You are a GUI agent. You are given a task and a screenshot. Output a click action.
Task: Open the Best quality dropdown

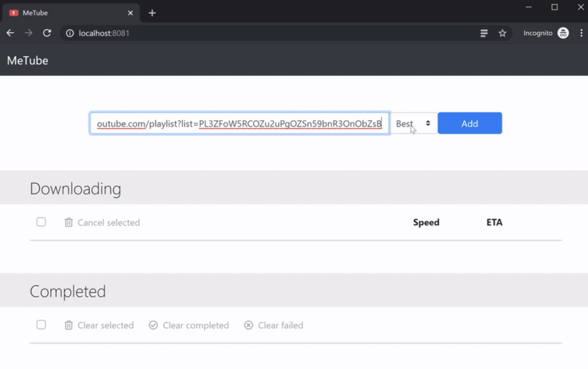point(413,123)
